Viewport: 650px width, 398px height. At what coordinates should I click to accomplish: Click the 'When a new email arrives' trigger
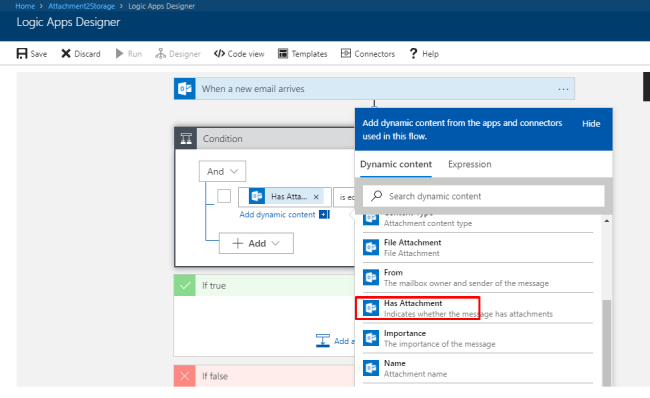tap(374, 89)
